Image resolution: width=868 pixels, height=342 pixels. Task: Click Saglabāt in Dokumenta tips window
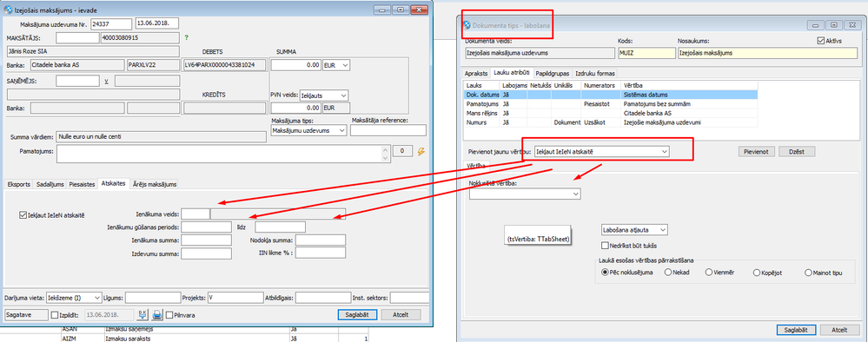pos(797,330)
